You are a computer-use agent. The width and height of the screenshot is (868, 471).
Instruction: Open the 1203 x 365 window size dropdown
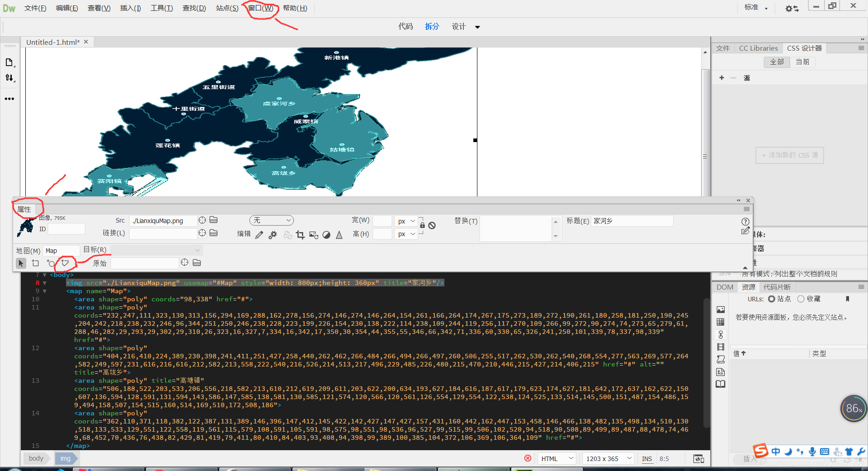point(609,459)
